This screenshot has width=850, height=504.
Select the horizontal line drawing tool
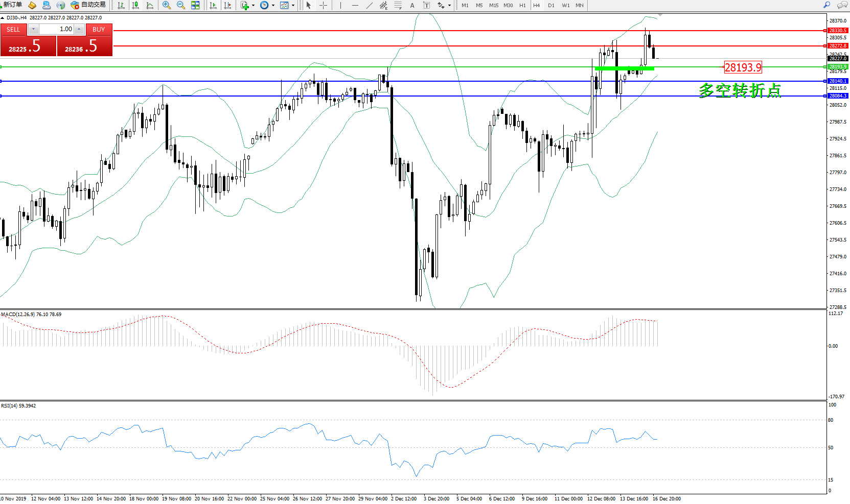tap(355, 5)
